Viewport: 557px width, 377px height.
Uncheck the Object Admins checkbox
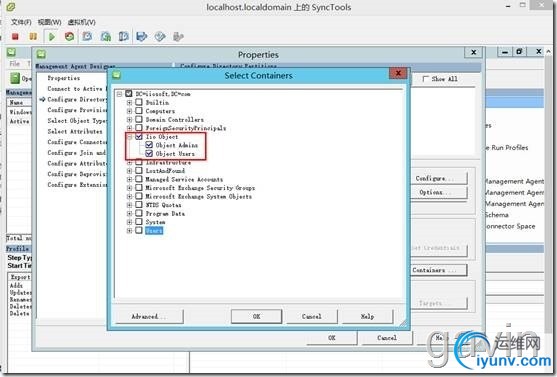[149, 145]
